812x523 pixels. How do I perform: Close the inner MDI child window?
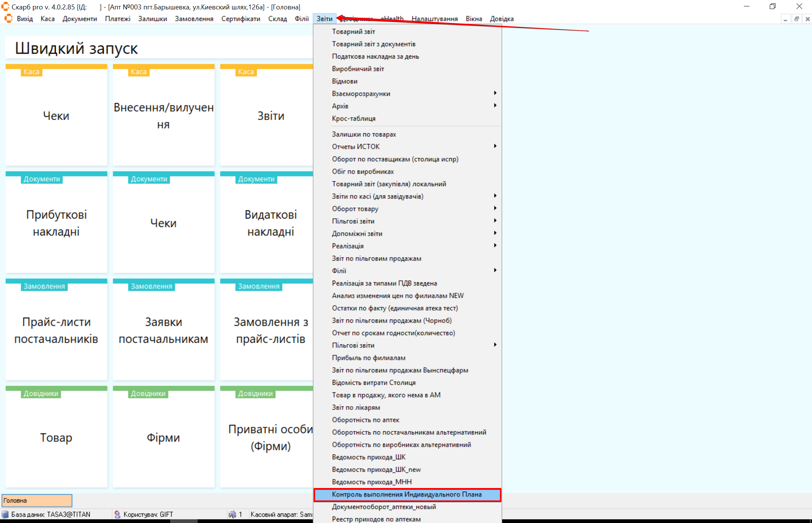click(807, 19)
